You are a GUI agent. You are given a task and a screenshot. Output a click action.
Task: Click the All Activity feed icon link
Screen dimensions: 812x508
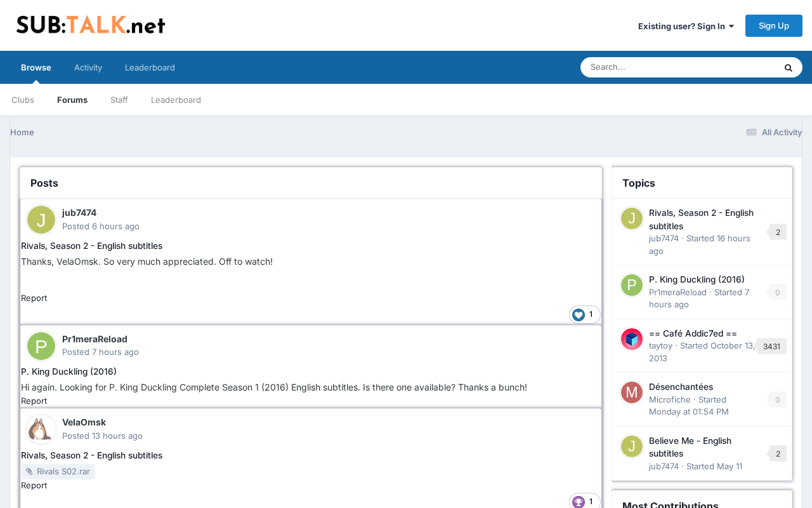coord(773,132)
